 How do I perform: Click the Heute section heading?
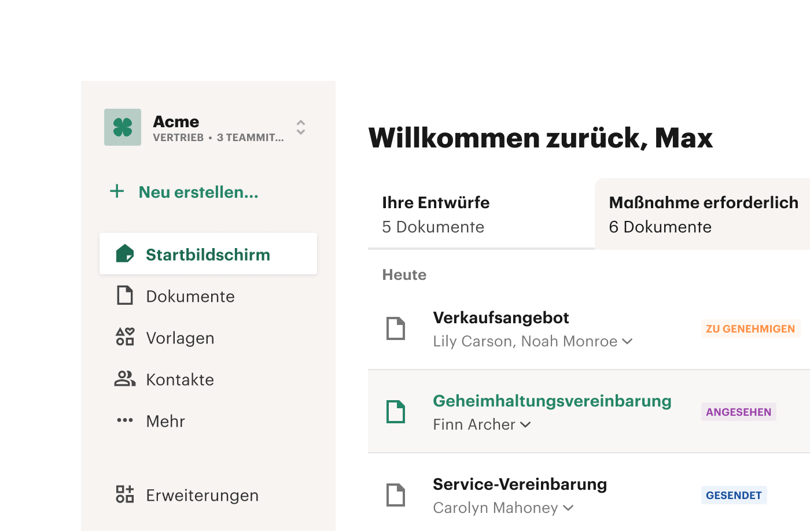pos(404,275)
